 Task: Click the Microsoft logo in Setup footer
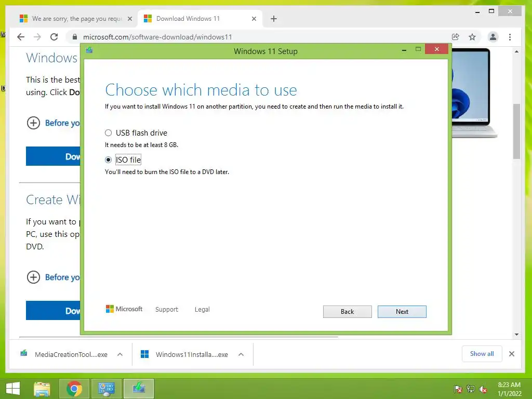[x=124, y=309]
